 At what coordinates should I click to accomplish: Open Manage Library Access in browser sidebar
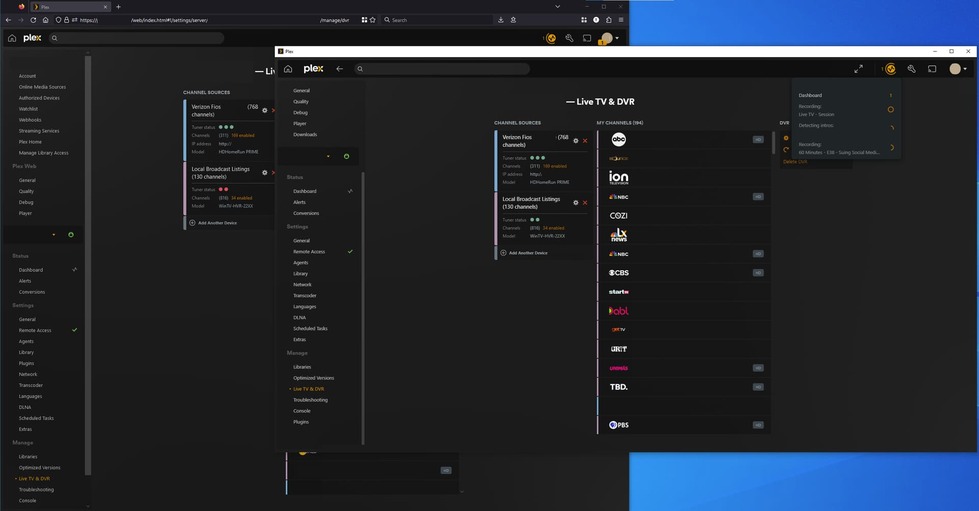[44, 152]
